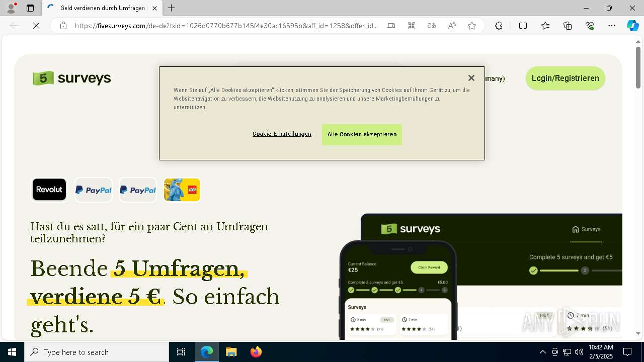The height and width of the screenshot is (362, 644).
Task: Open Collections panel
Action: (x=568, y=26)
